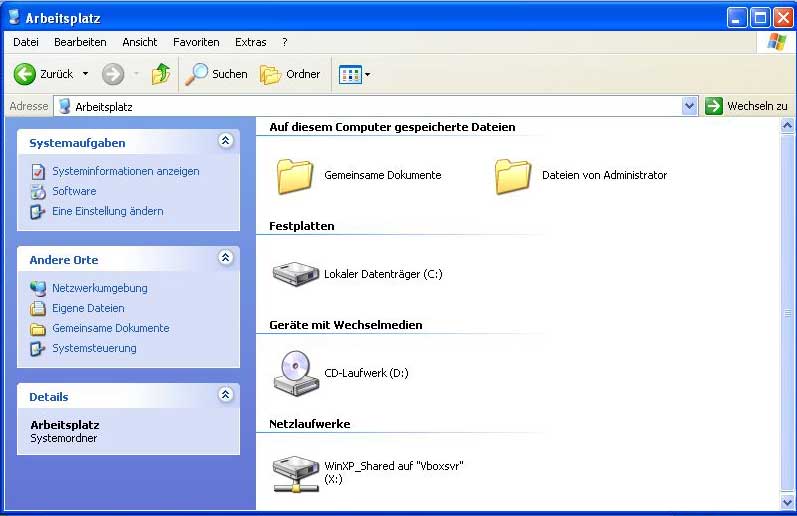797x516 pixels.
Task: Click the Netzlaufwerke group header
Action: pos(310,424)
